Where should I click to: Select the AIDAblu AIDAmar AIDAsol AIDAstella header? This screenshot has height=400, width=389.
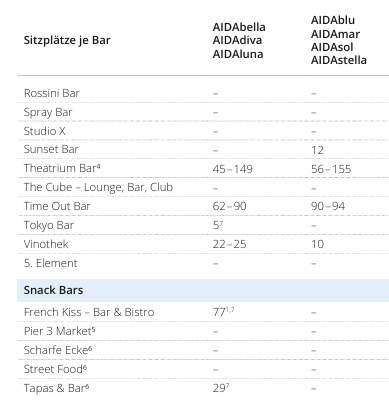click(x=339, y=40)
